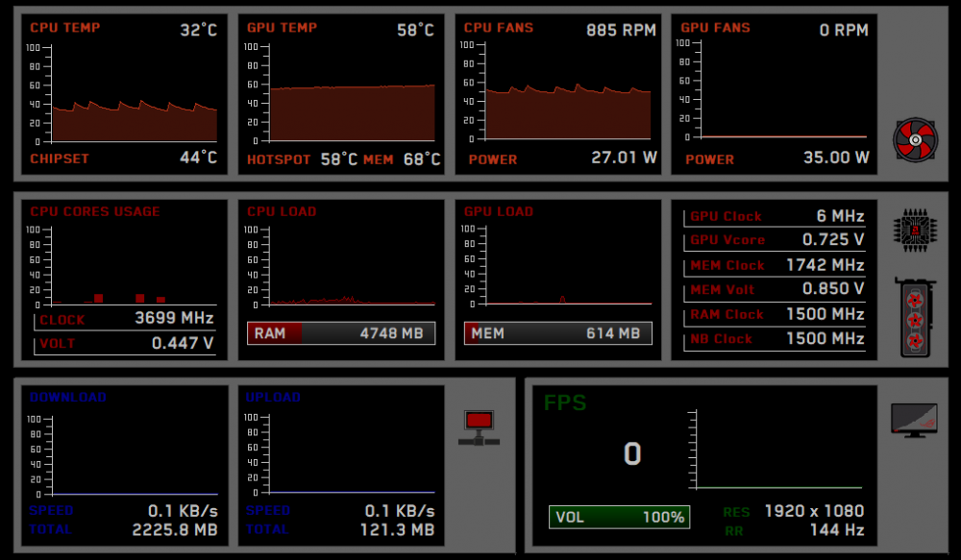Click the RAM 4748 MB usage bar
This screenshot has height=560, width=961.
[x=341, y=333]
